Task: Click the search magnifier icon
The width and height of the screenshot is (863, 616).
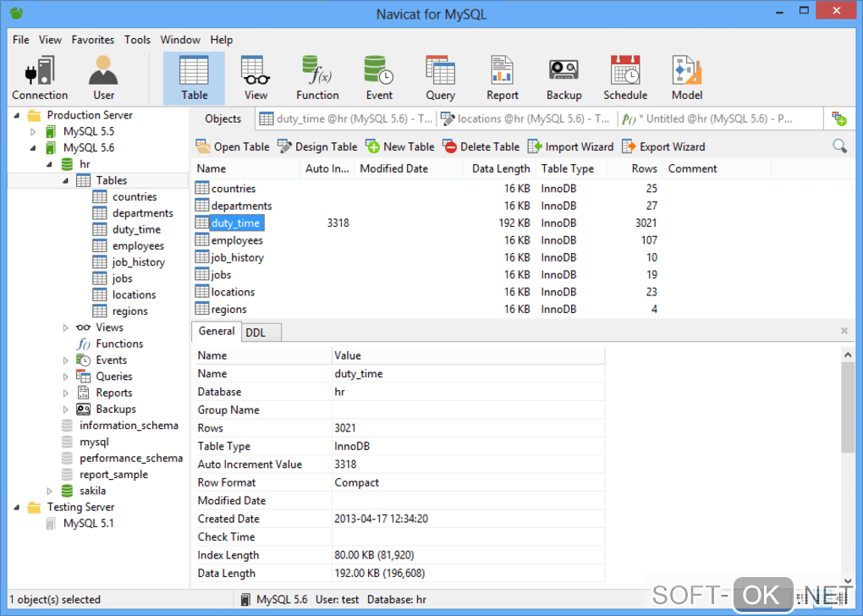Action: (839, 146)
